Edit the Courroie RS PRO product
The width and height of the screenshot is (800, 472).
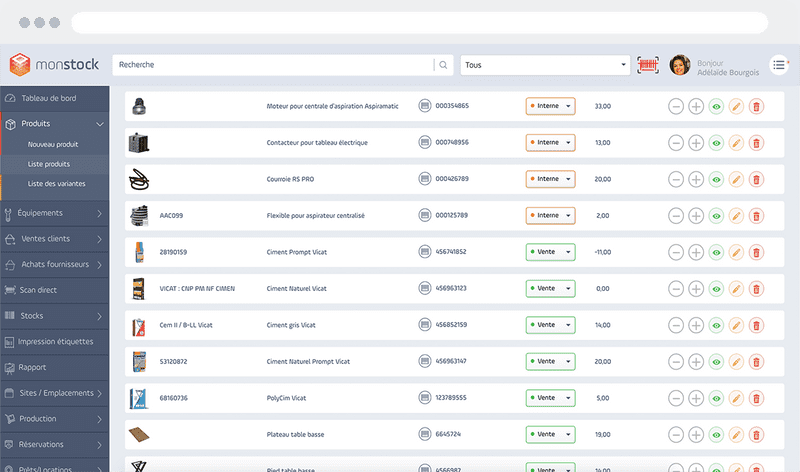[736, 179]
